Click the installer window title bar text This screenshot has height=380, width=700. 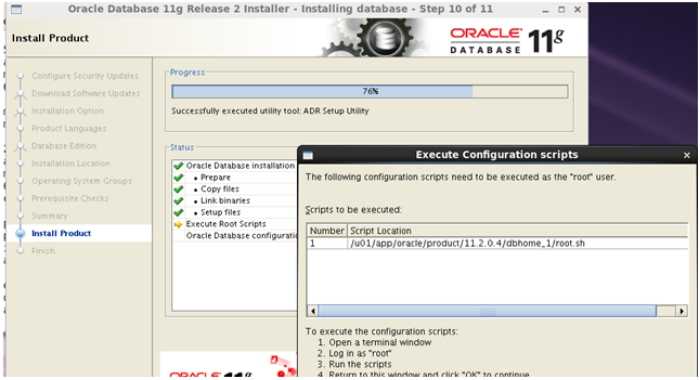click(x=280, y=9)
